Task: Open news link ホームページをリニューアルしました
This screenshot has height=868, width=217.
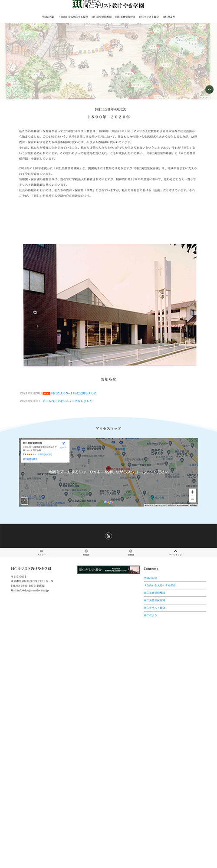Action: 67,401
